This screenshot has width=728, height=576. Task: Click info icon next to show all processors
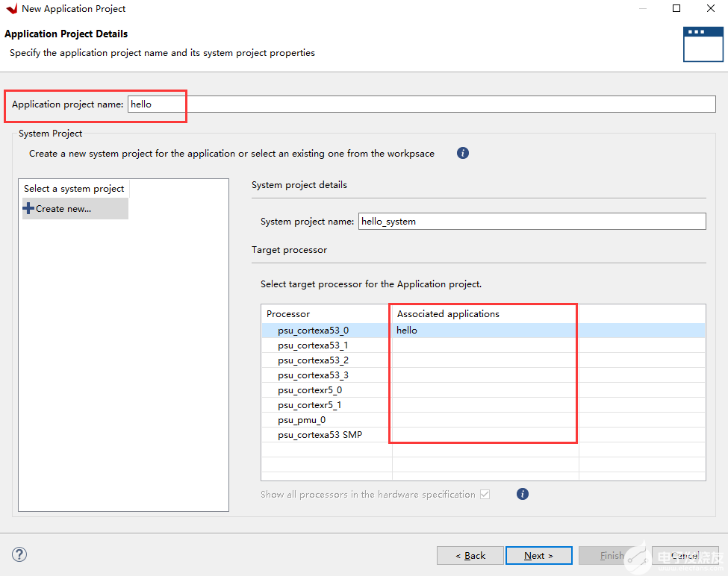coord(523,494)
